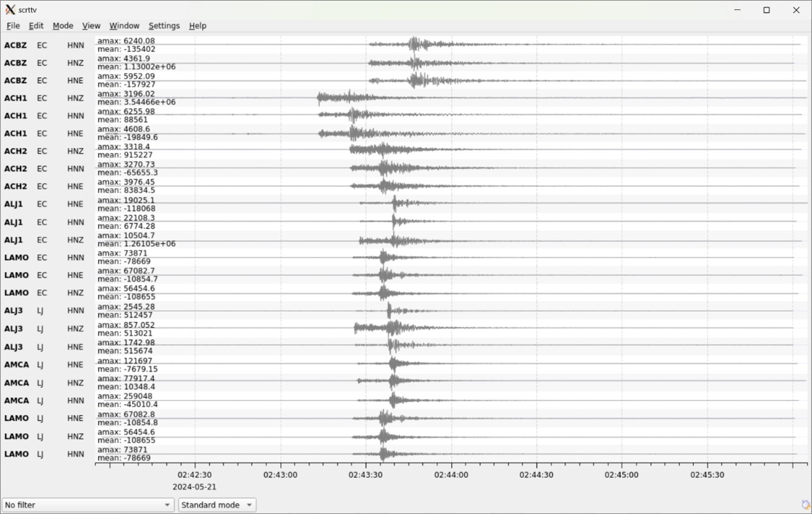The height and width of the screenshot is (514, 812).
Task: Select the ACH1 EC HNZ trace row
Action: [405, 98]
